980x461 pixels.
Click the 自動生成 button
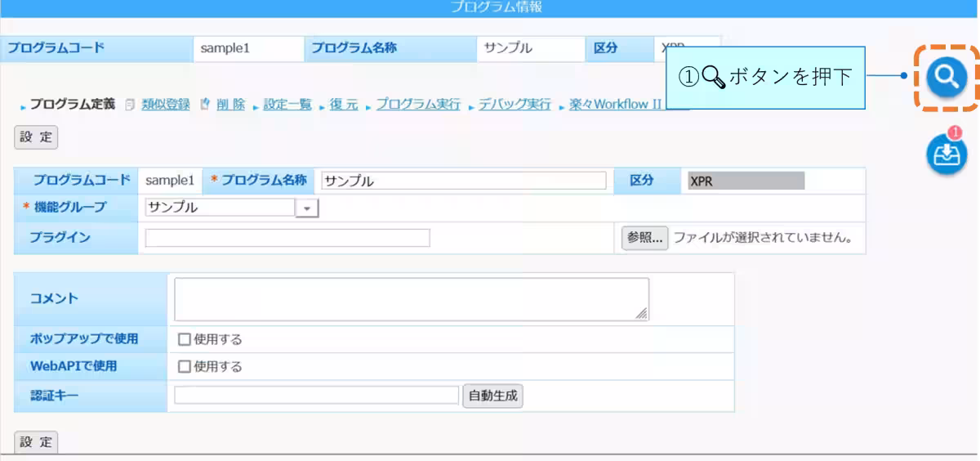493,396
